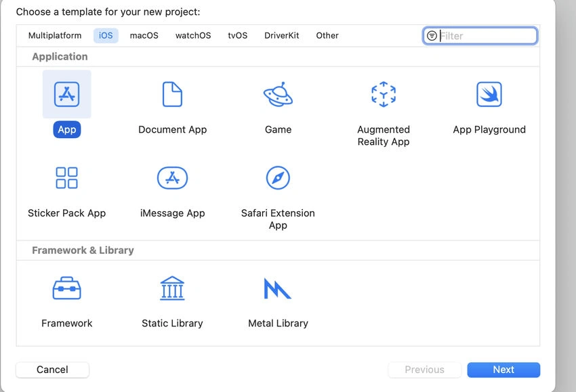
Task: Click the Filter text field
Action: 480,36
